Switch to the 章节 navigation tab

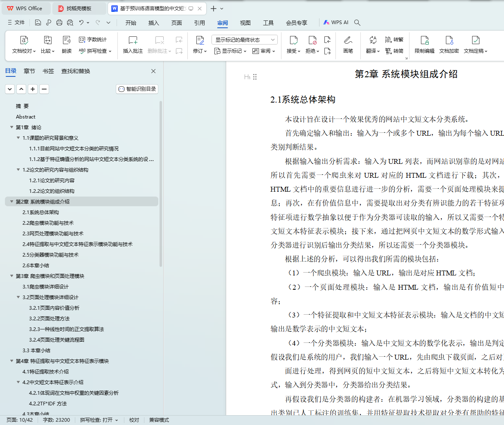[29, 71]
